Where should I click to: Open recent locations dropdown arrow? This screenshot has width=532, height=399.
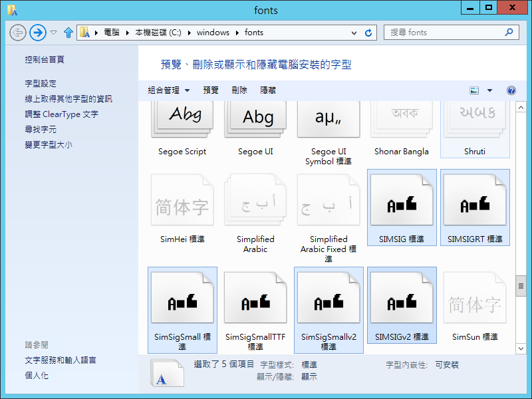coord(53,33)
